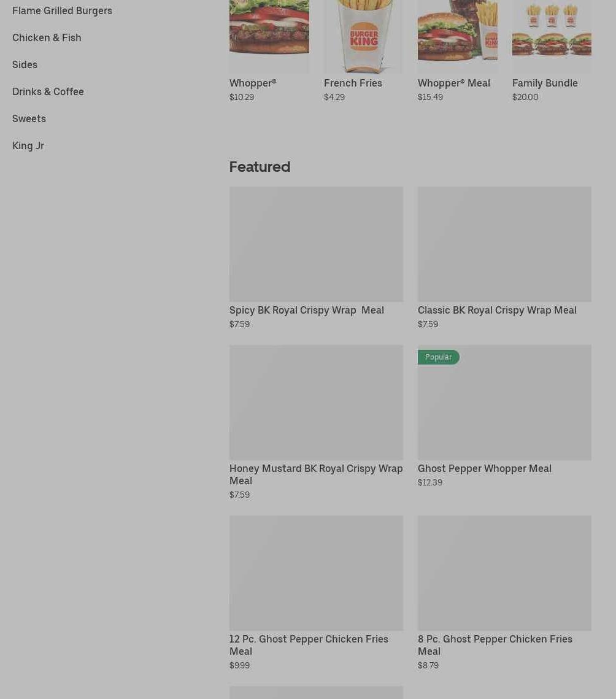Open Classic BK Royal Crispy Wrap Meal
The height and width of the screenshot is (699, 616).
497,311
